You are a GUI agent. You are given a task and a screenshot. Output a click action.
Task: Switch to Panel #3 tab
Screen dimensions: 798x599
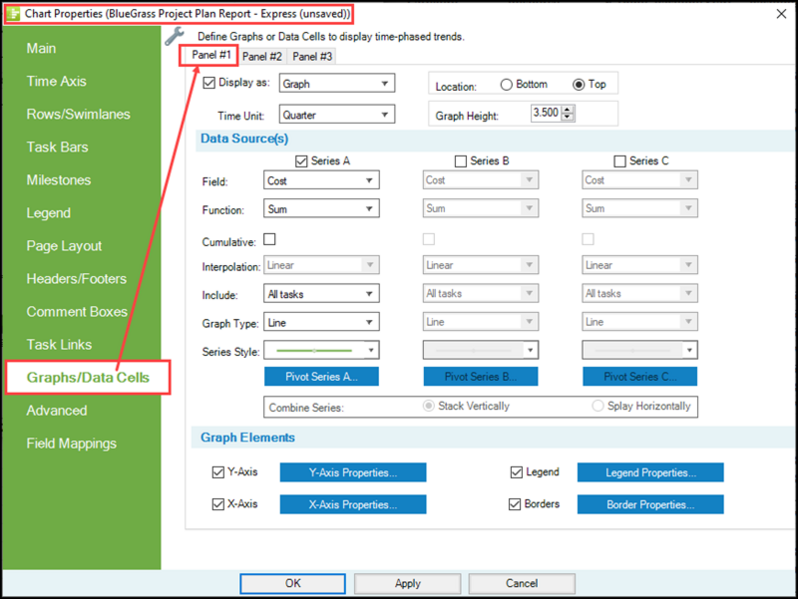point(312,56)
